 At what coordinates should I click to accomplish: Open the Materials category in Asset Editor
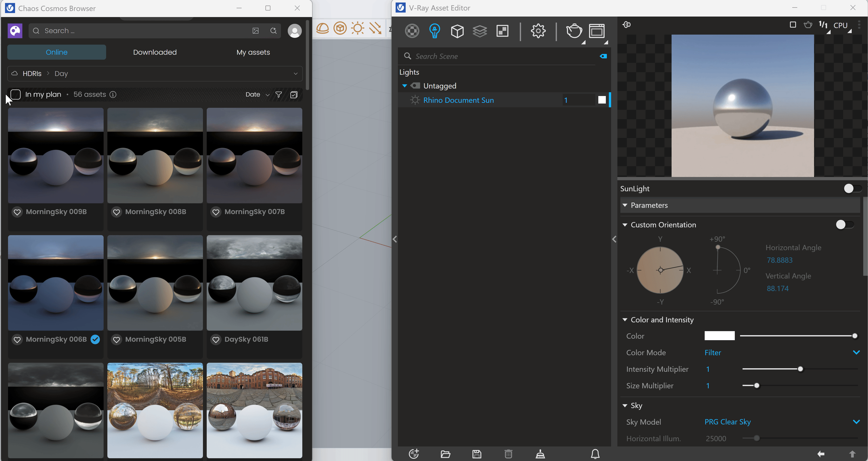point(412,31)
